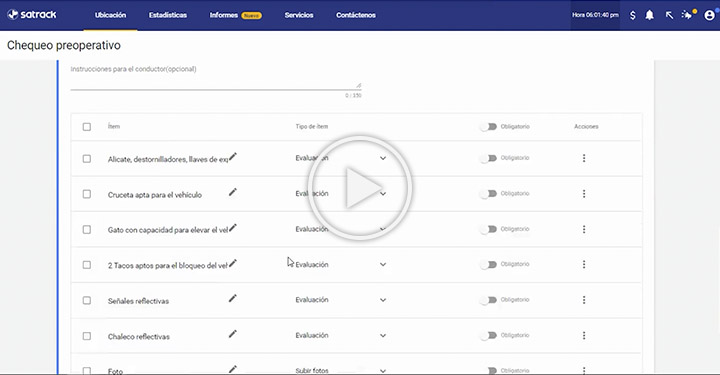Click the arrow pointer icon in header

pyautogui.click(x=669, y=15)
